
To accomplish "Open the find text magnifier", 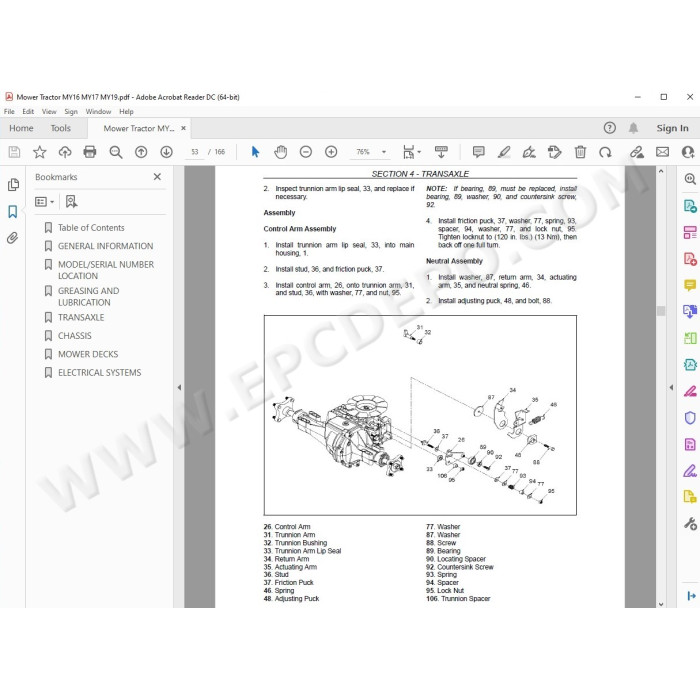I will pyautogui.click(x=116, y=152).
